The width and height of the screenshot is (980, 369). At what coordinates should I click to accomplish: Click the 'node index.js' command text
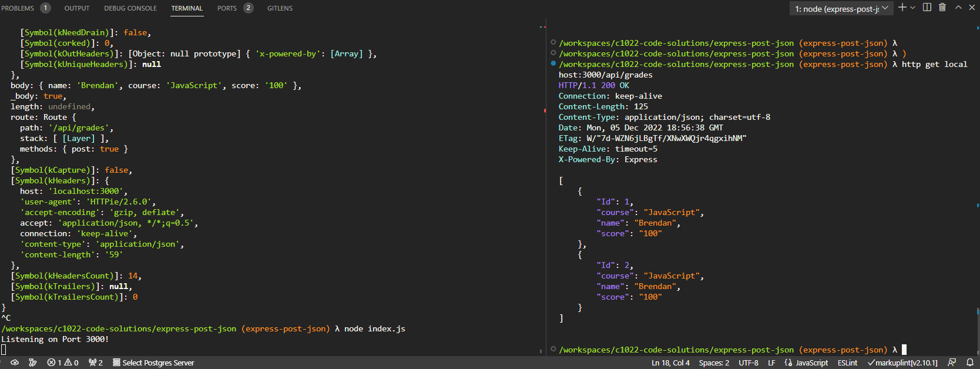click(x=374, y=328)
